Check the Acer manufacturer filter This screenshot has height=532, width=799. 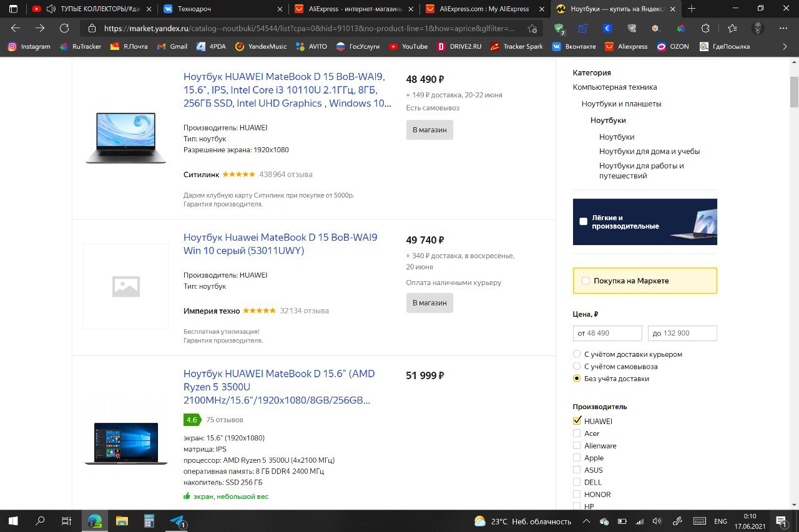pos(577,433)
